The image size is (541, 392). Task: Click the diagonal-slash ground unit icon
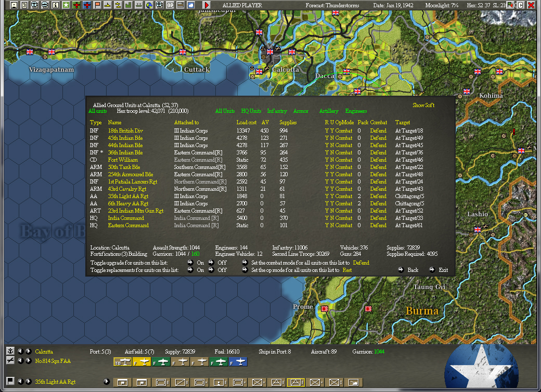click(180, 382)
